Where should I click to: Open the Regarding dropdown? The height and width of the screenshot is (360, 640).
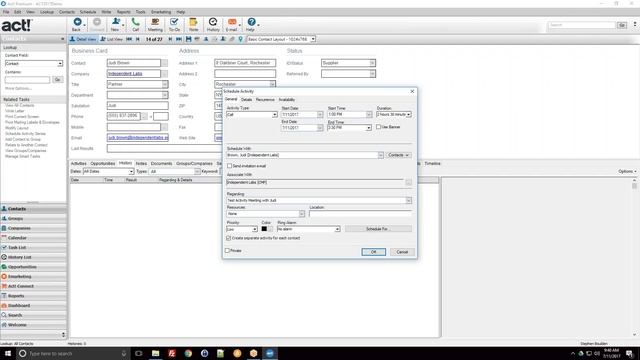[409, 200]
